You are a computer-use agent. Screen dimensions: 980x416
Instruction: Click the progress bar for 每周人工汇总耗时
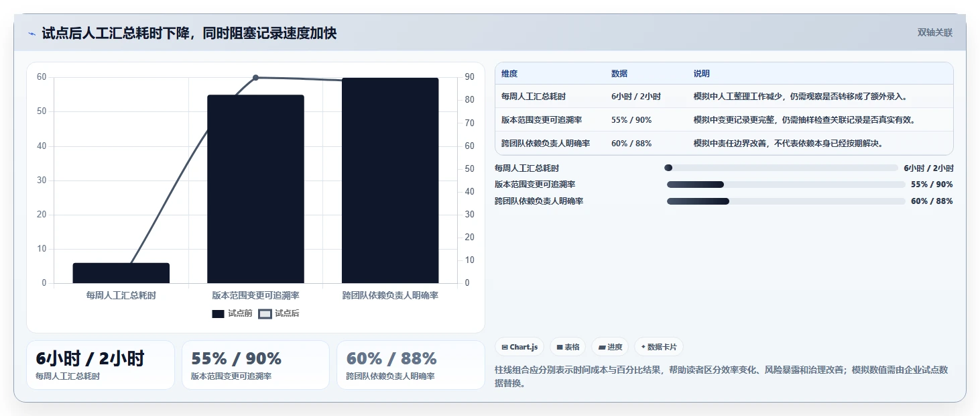pyautogui.click(x=781, y=168)
